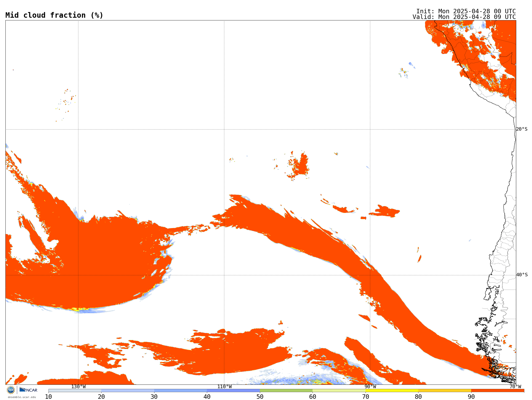Click the colorbar label 70
Screen dimensions: 532x400
366,397
